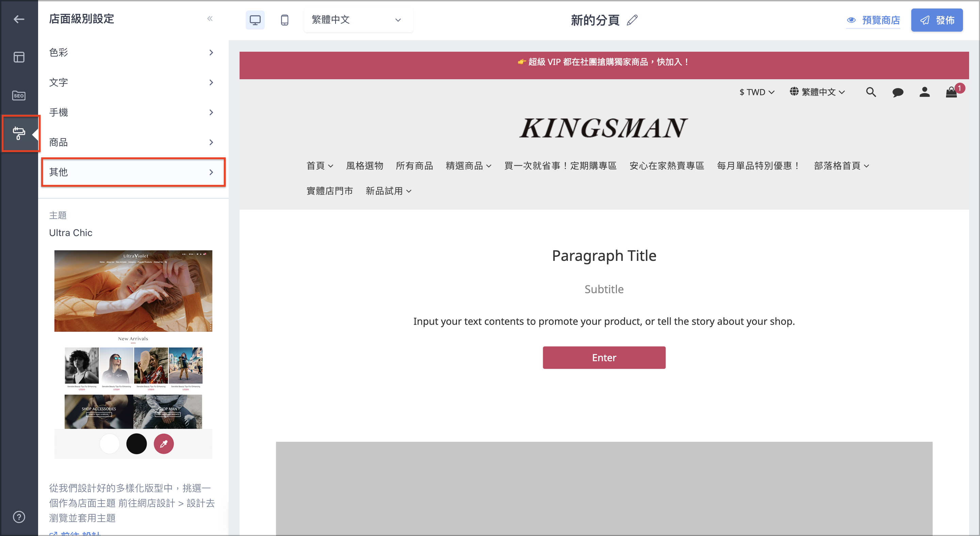Open the 精選商品 navigation menu
This screenshot has height=536, width=980.
[468, 166]
